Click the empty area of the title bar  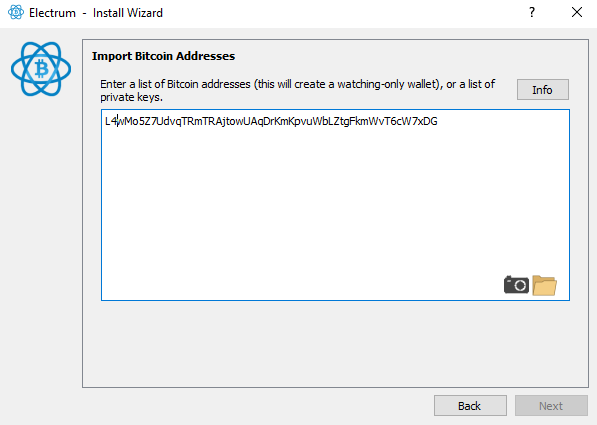(x=343, y=13)
